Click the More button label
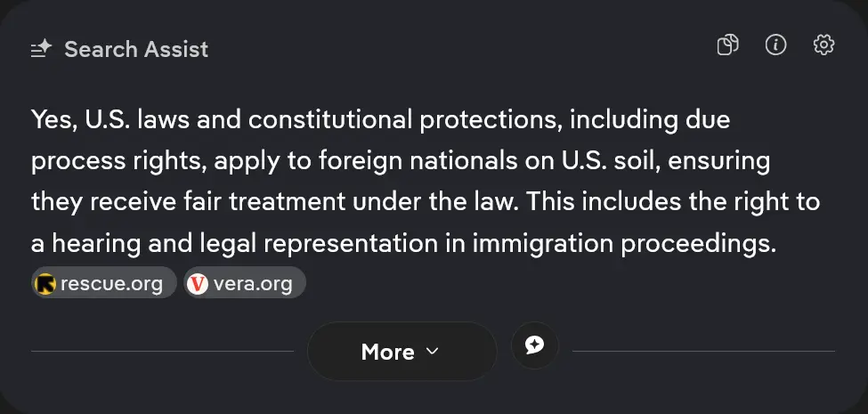Viewport: 868px width, 414px height. click(387, 352)
